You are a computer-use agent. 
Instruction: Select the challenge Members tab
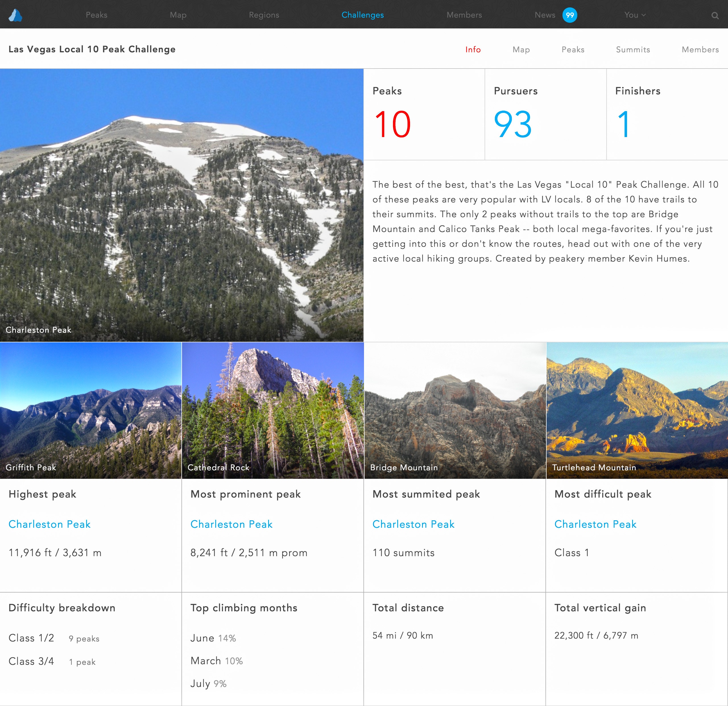[x=700, y=49]
